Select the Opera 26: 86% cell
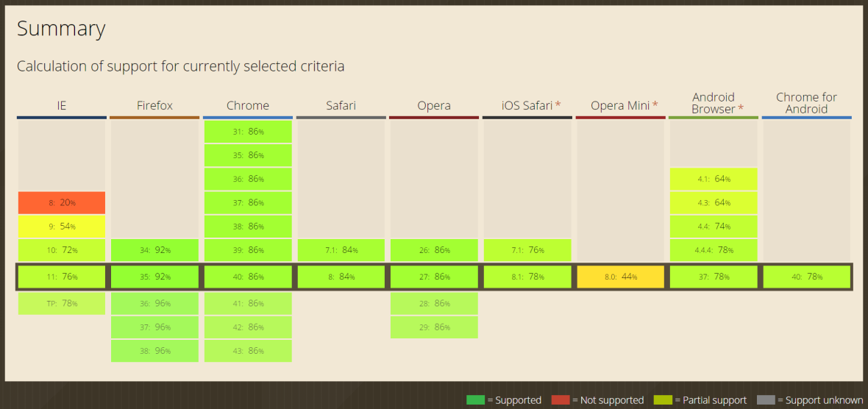The height and width of the screenshot is (409, 868). point(434,250)
